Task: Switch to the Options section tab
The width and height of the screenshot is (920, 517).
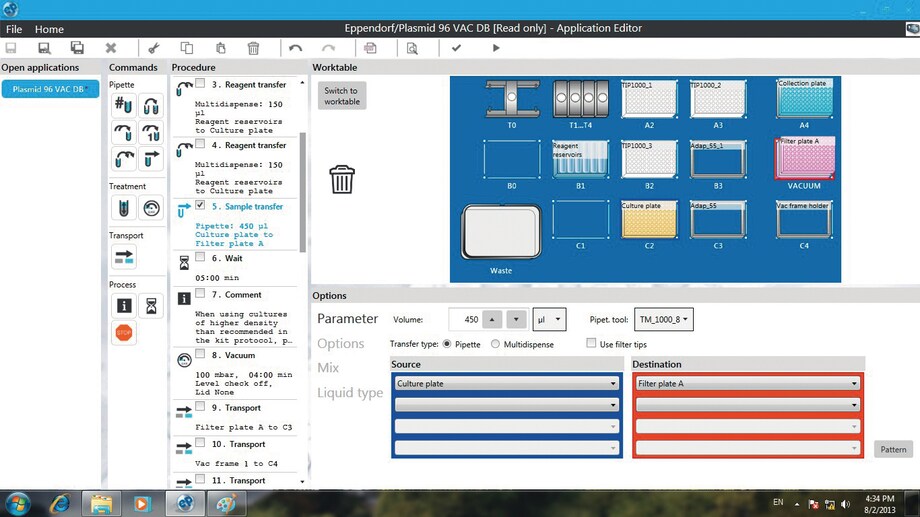Action: pyautogui.click(x=340, y=343)
